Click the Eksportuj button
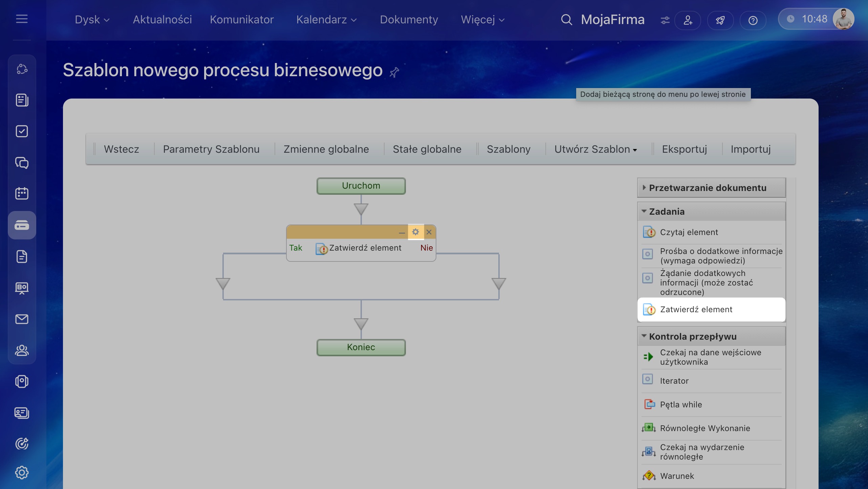 684,149
